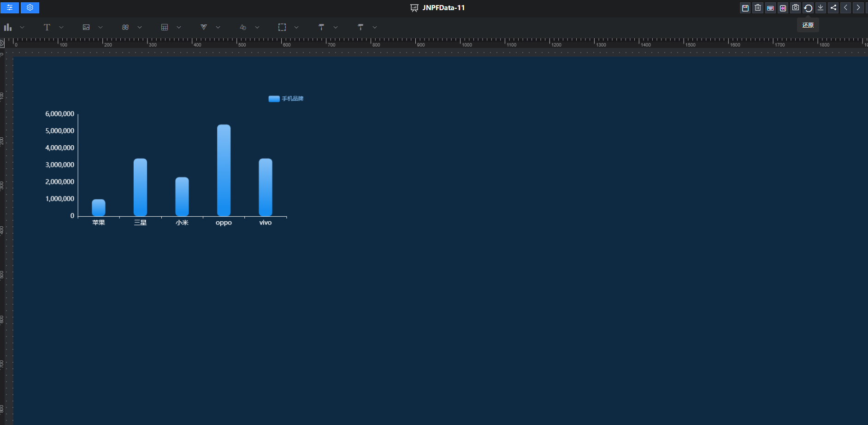Click the JNPFData-11 title text
This screenshot has height=425, width=868.
coord(443,8)
